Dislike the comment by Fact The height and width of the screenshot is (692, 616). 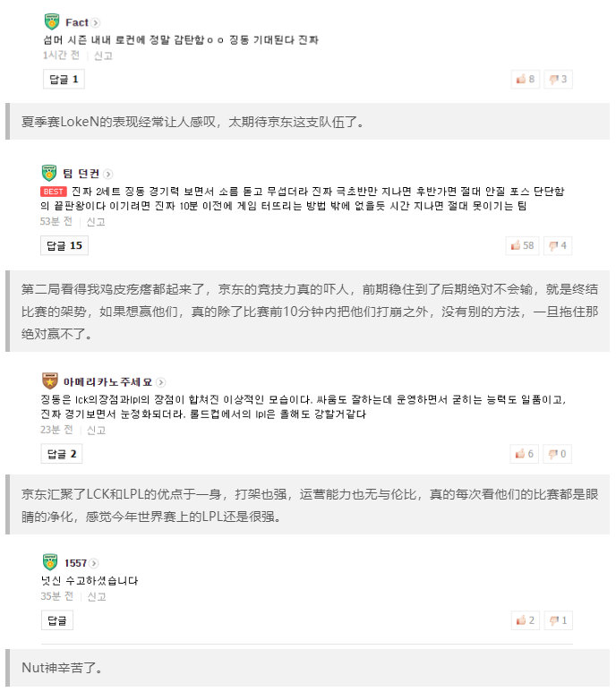tap(559, 80)
